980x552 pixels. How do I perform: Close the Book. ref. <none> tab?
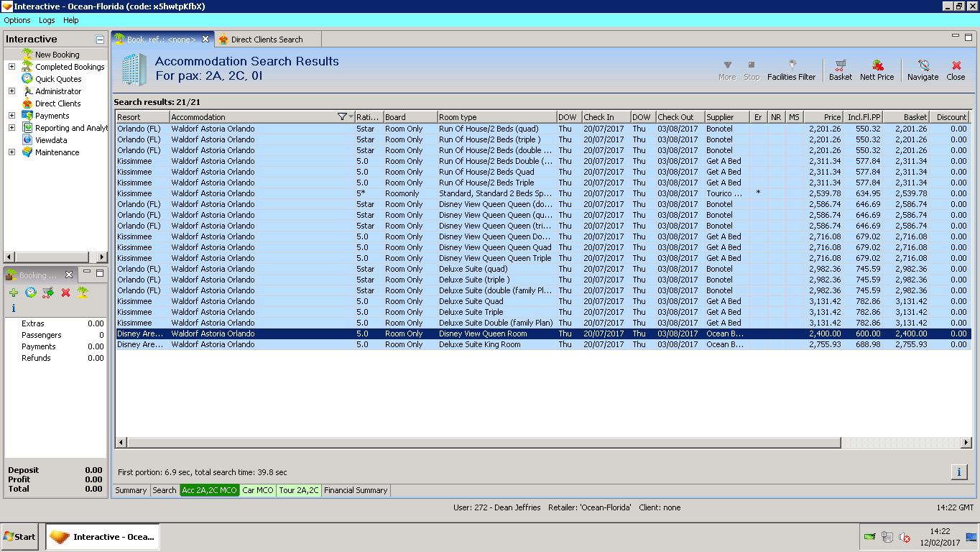tap(205, 39)
